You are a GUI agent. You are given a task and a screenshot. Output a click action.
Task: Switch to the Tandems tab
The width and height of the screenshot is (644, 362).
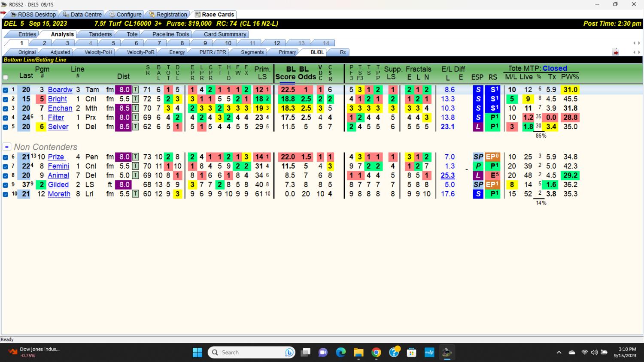(x=100, y=34)
